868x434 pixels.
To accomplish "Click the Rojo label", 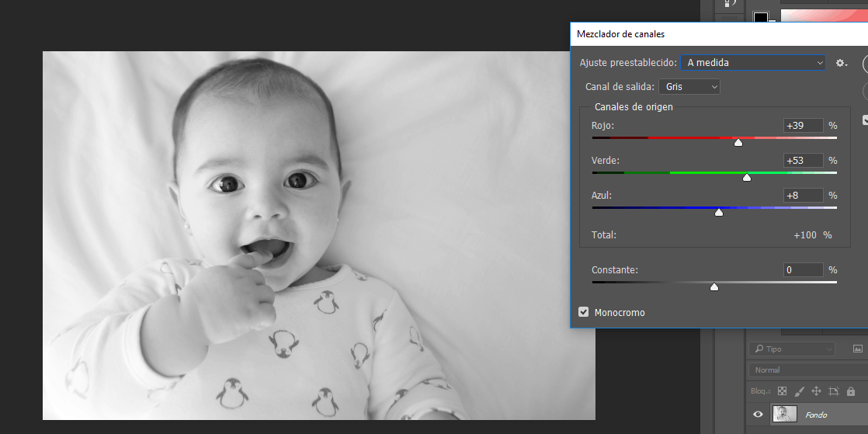I will (602, 126).
